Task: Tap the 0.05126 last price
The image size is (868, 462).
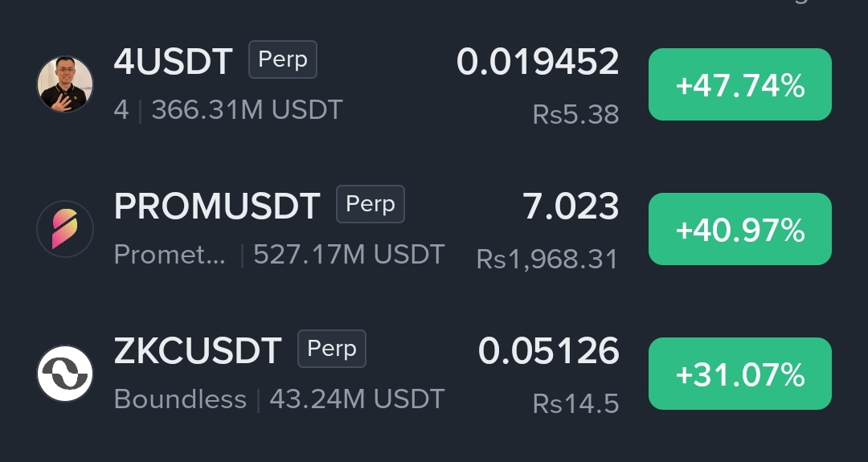Action: [549, 351]
